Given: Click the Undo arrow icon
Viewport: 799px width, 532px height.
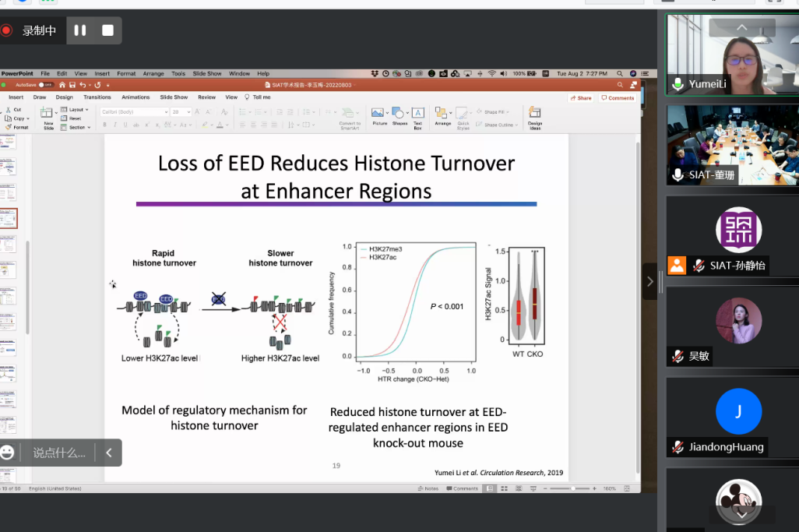Looking at the screenshot, I should point(83,85).
